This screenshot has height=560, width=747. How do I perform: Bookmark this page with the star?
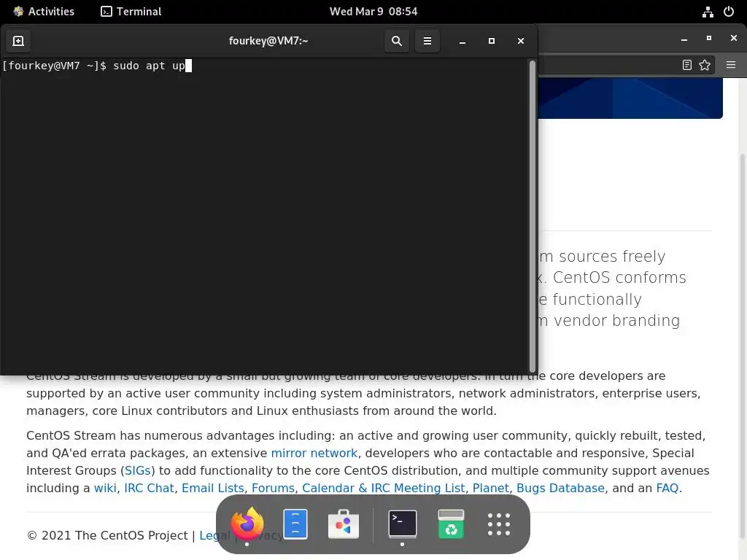(x=705, y=65)
